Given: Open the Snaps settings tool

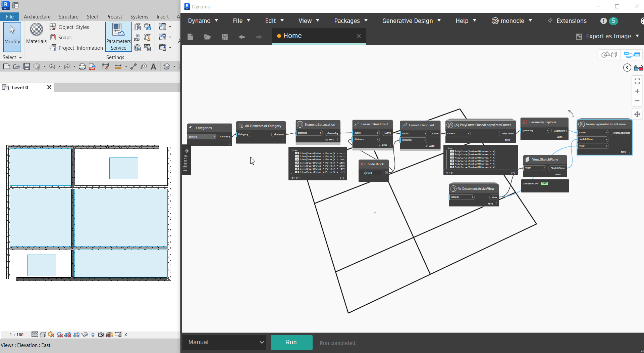Looking at the screenshot, I should point(65,37).
